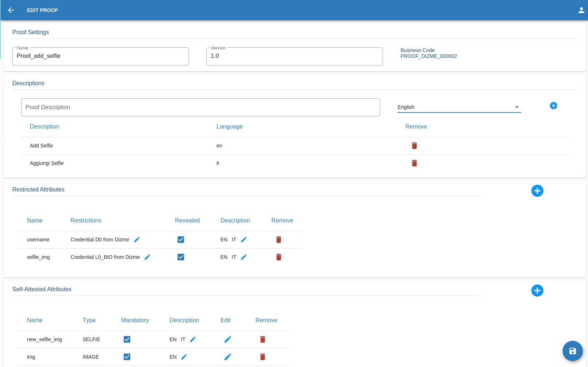Toggle Revealed checkbox for username
This screenshot has width=588, height=367.
pyautogui.click(x=181, y=240)
